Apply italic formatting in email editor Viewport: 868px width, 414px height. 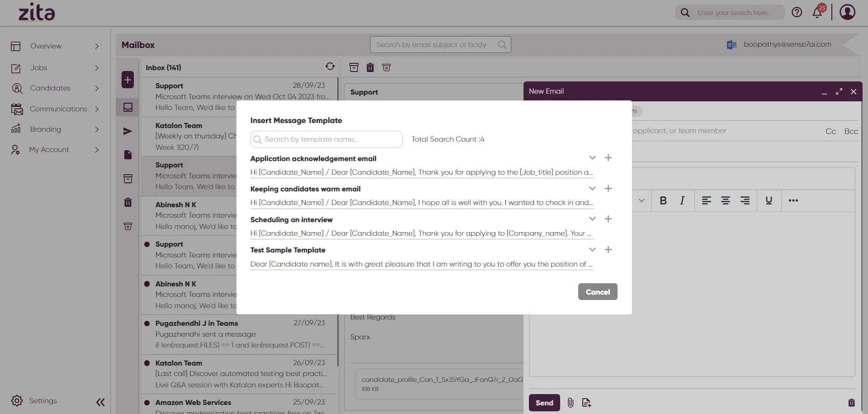pos(682,200)
